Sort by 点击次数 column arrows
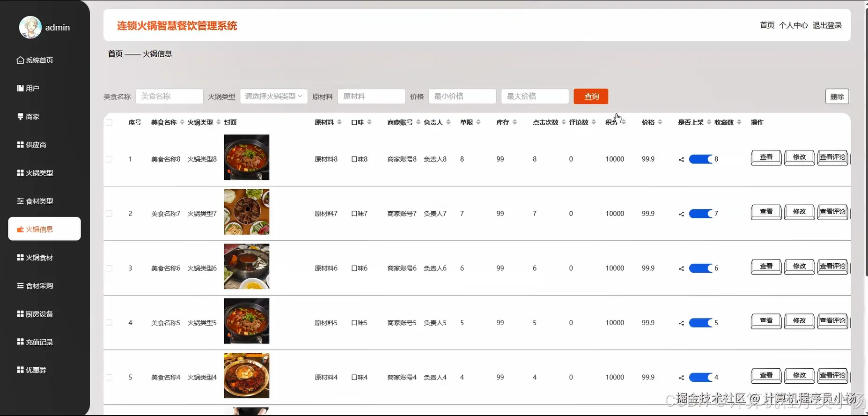This screenshot has height=416, width=868. click(x=564, y=122)
